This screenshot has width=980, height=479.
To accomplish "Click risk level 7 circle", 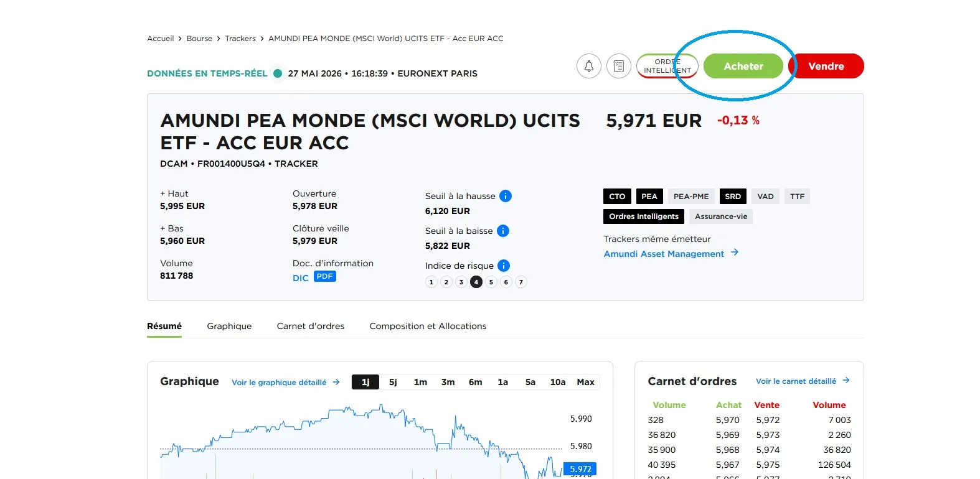I will click(521, 282).
